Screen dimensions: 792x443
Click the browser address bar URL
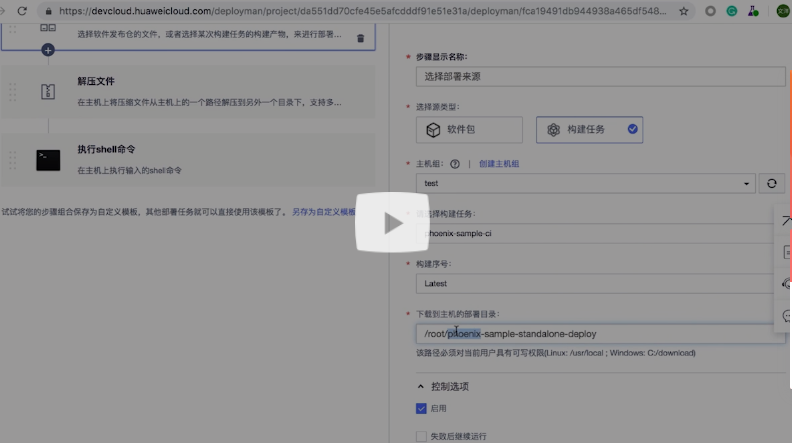(362, 11)
